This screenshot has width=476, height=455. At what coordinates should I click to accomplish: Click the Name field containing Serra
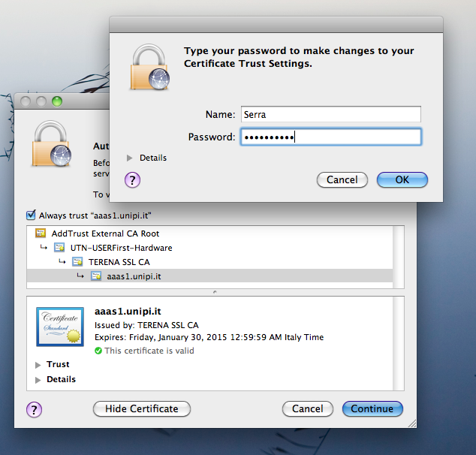pos(331,114)
